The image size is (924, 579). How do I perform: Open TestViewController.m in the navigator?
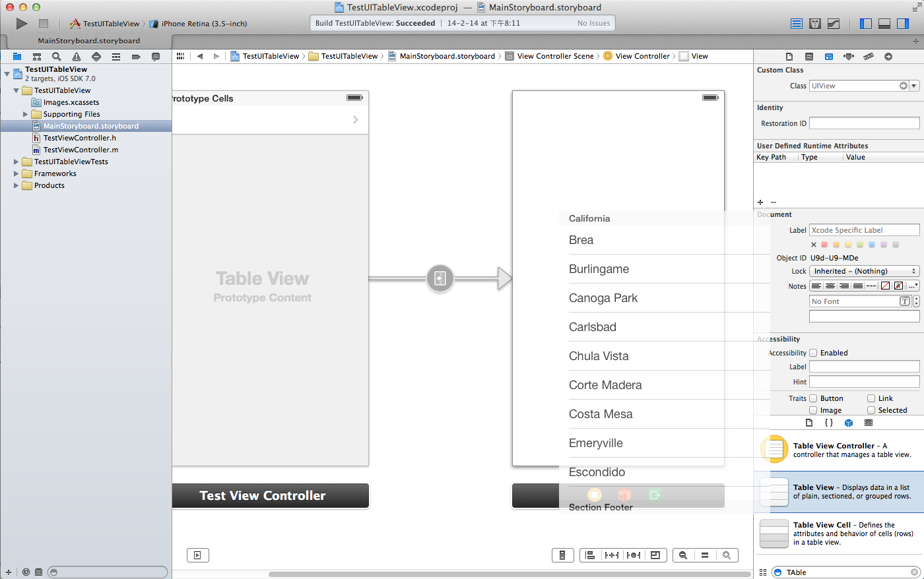(x=81, y=150)
